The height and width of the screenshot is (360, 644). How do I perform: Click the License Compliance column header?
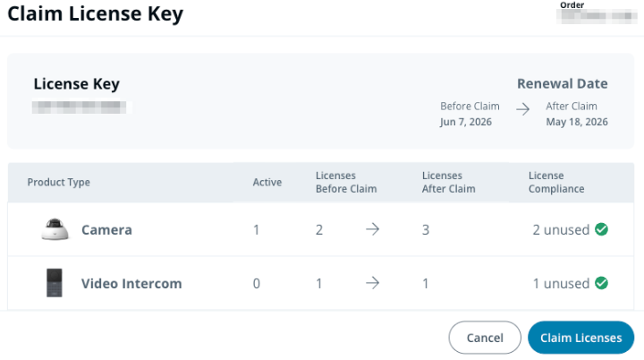click(556, 183)
